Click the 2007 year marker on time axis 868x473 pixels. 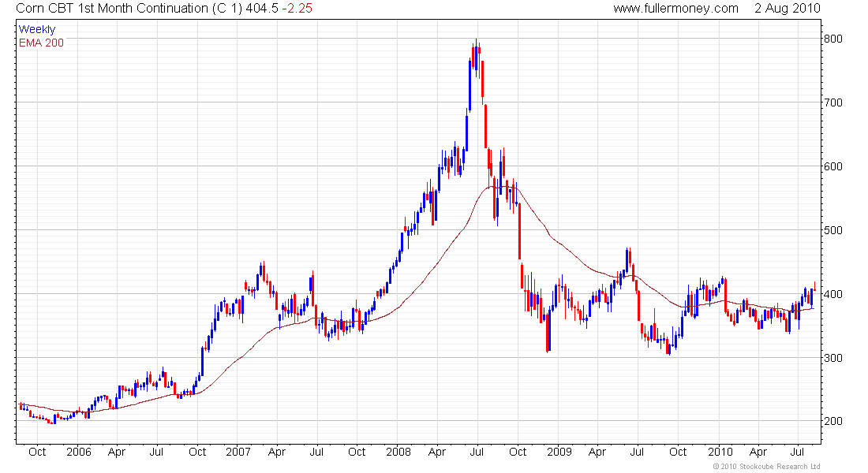(x=238, y=452)
